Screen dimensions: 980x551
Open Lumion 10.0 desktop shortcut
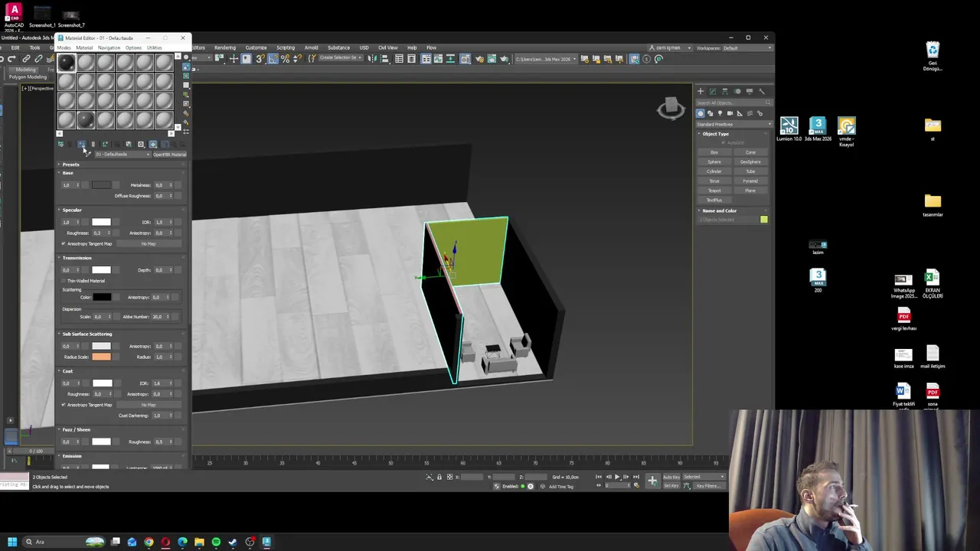[789, 129]
